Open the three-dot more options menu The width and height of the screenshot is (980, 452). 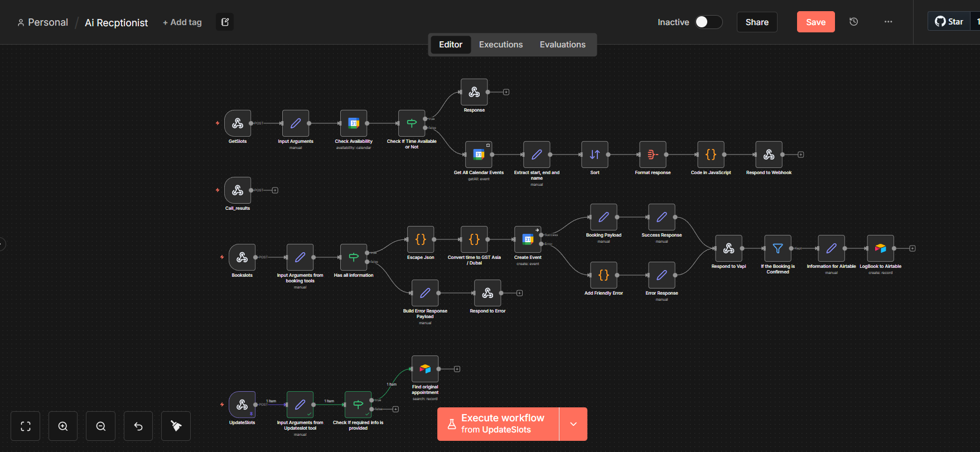[888, 22]
